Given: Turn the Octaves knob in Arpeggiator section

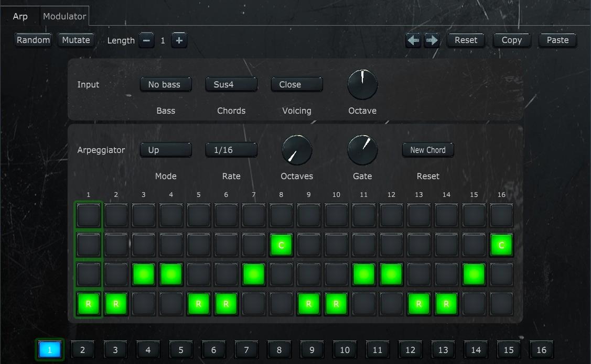Looking at the screenshot, I should coord(297,149).
